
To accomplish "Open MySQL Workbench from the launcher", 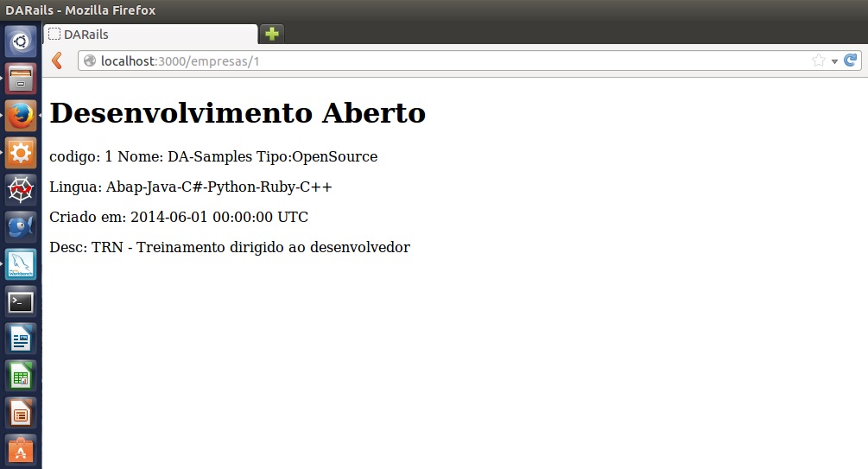I will (x=21, y=264).
